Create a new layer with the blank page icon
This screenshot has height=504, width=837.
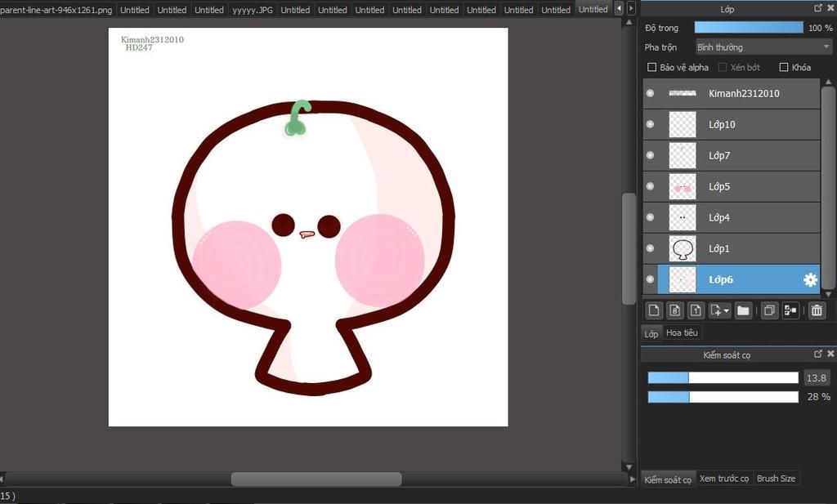click(x=654, y=310)
